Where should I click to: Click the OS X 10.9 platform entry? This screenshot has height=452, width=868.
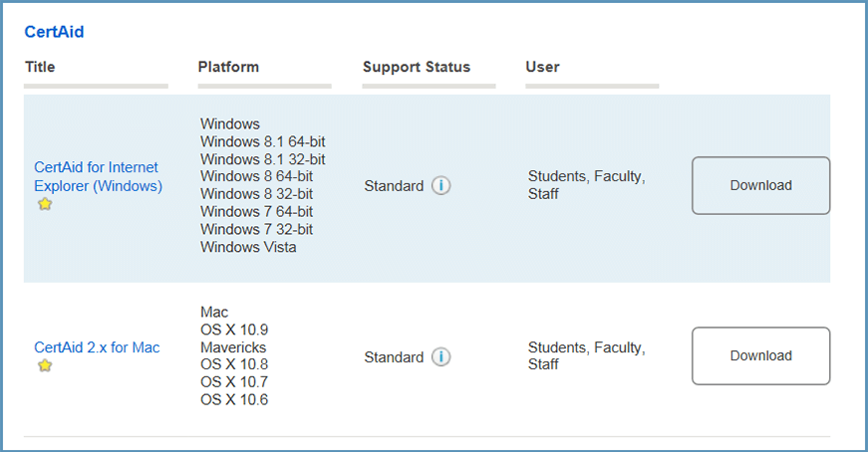tap(234, 330)
